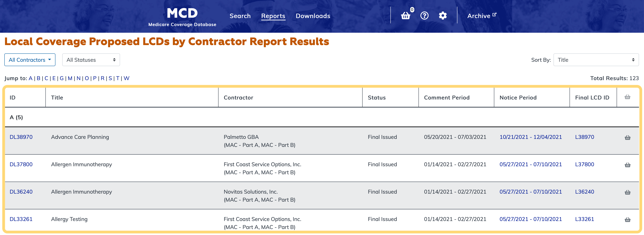
Task: Expand the All Contractors dropdown
Action: (30, 60)
